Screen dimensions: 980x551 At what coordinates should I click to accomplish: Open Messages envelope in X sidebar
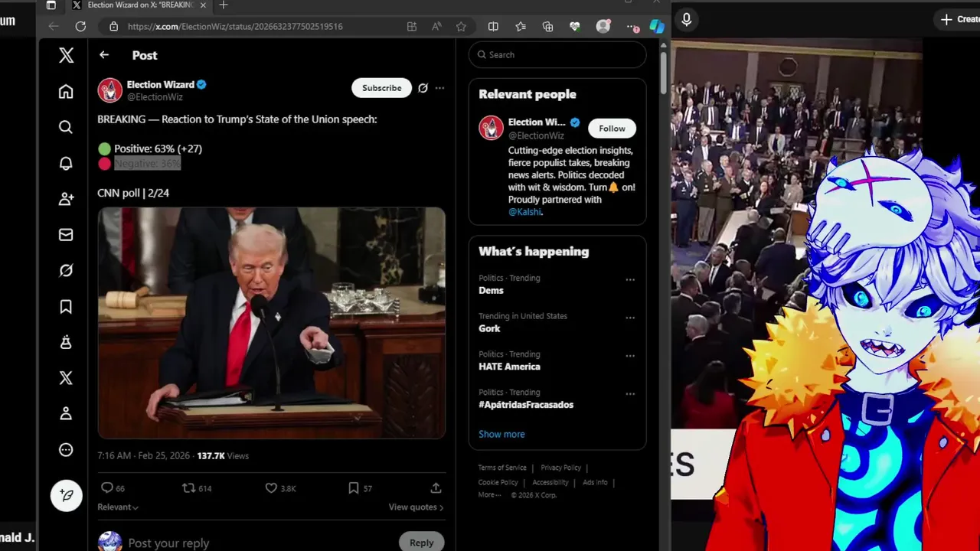coord(66,235)
